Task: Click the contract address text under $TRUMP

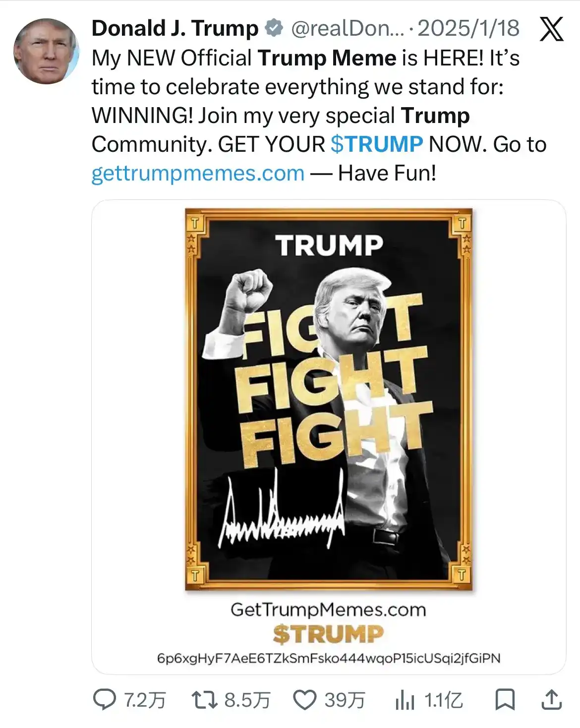Action: pos(329,658)
